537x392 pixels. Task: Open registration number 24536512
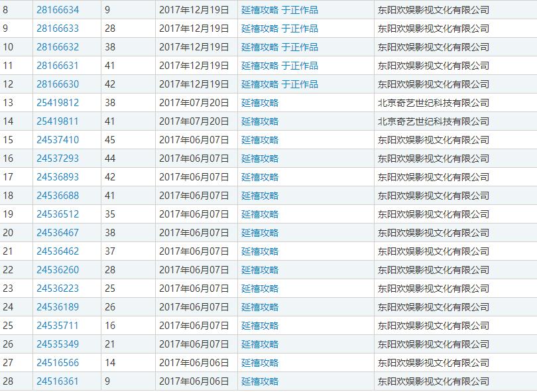58,214
